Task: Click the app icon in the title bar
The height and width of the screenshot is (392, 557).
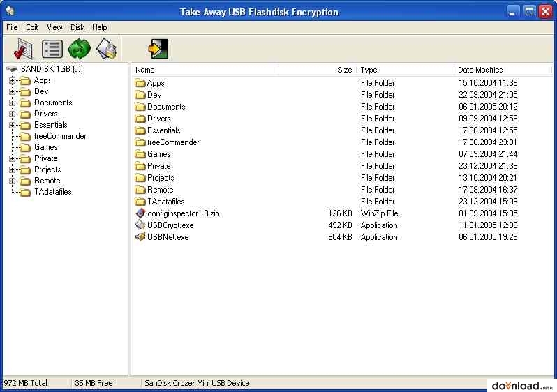Action: click(x=10, y=11)
